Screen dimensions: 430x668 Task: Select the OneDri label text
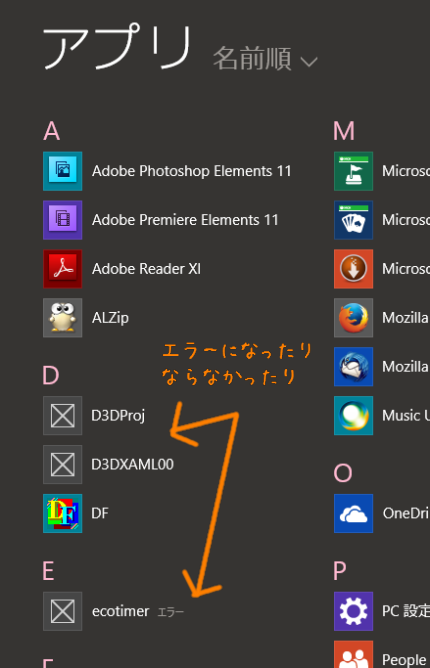point(406,513)
